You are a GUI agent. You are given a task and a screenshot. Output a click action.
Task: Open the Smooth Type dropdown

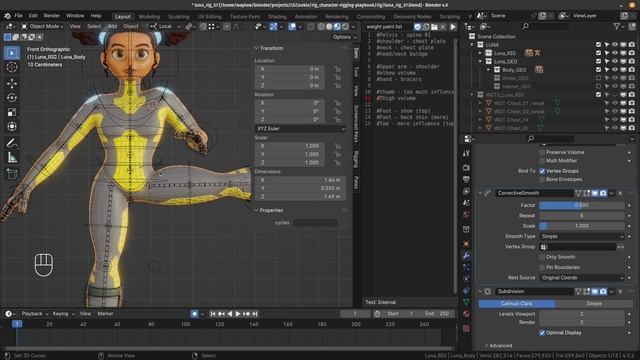(x=582, y=236)
